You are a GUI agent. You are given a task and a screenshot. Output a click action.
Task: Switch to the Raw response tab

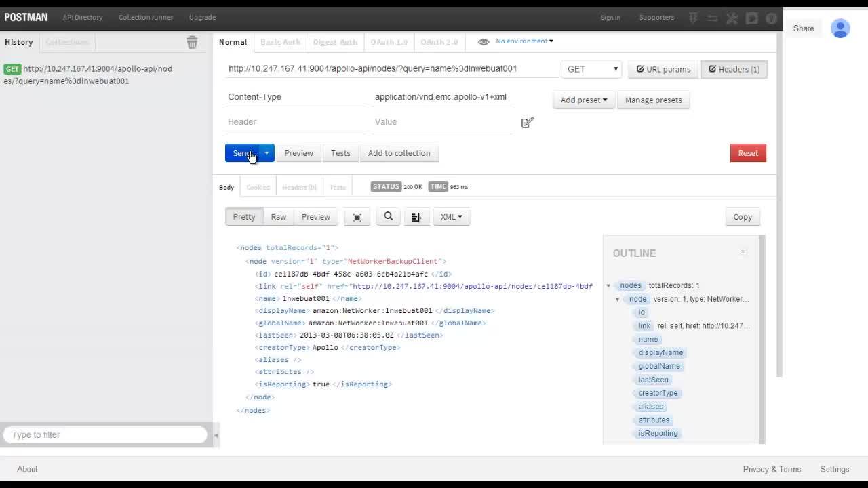(278, 216)
